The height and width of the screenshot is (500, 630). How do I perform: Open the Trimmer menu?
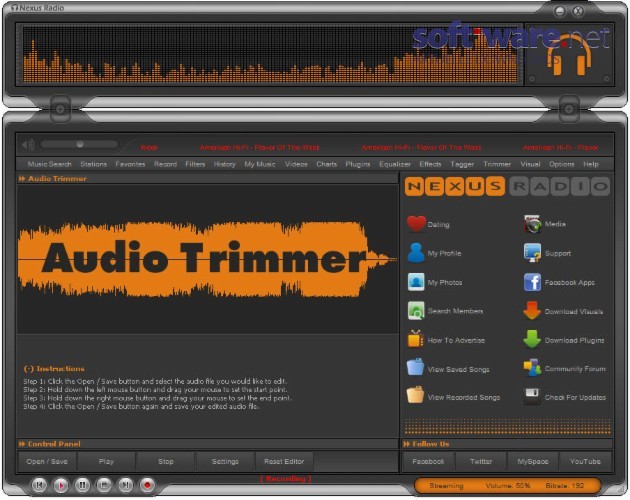(497, 164)
